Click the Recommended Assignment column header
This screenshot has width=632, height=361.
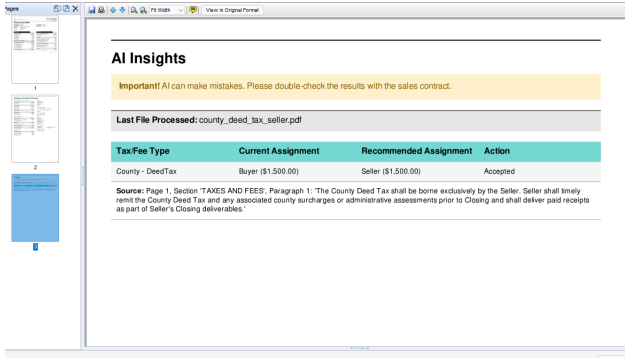417,151
